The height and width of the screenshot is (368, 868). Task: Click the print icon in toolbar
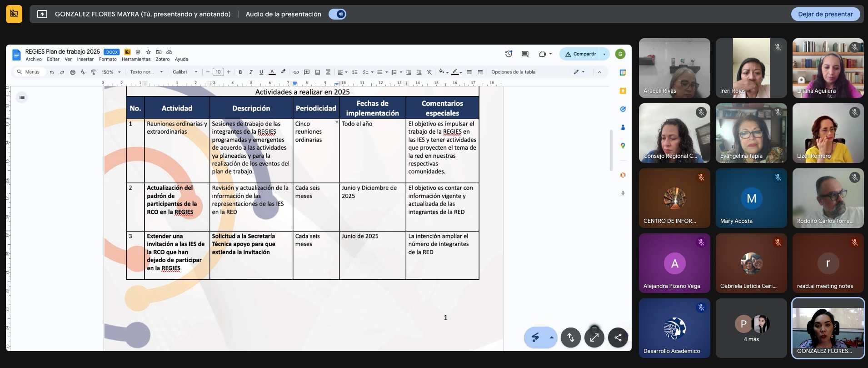(72, 72)
